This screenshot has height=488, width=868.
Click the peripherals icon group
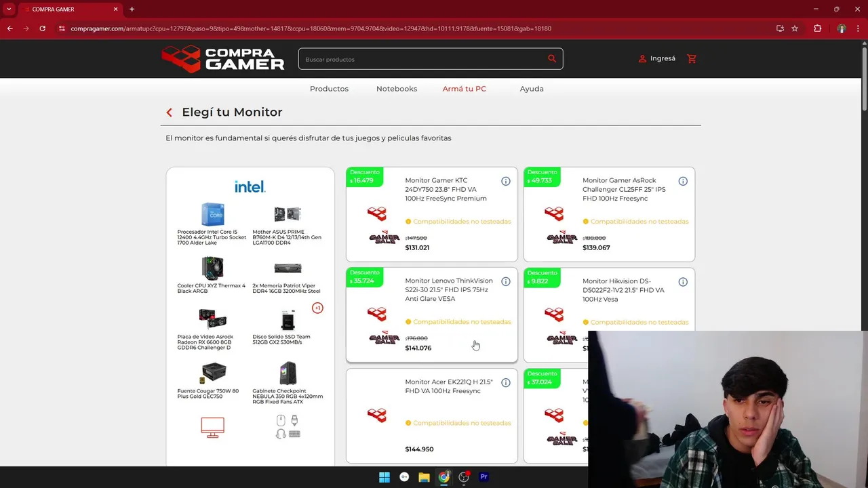(288, 427)
